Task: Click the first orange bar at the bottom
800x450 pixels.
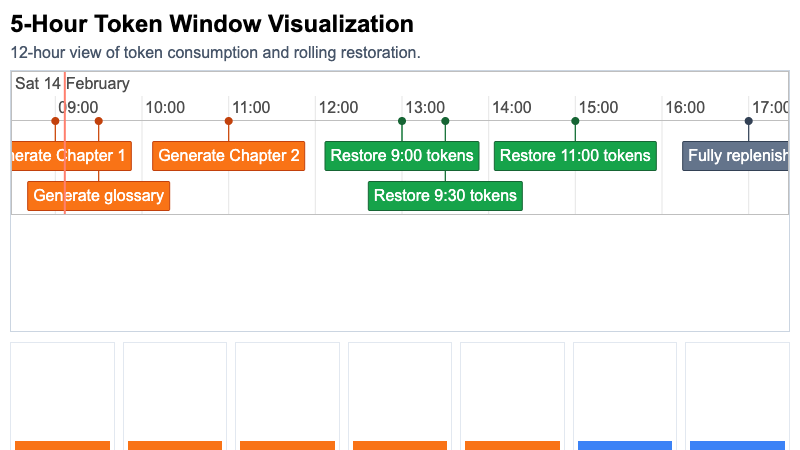Action: (62, 445)
